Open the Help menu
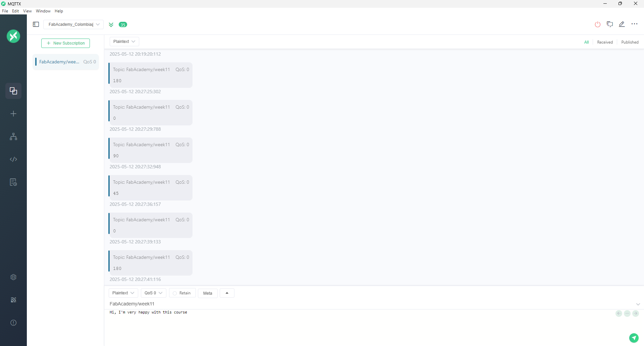 click(x=59, y=11)
